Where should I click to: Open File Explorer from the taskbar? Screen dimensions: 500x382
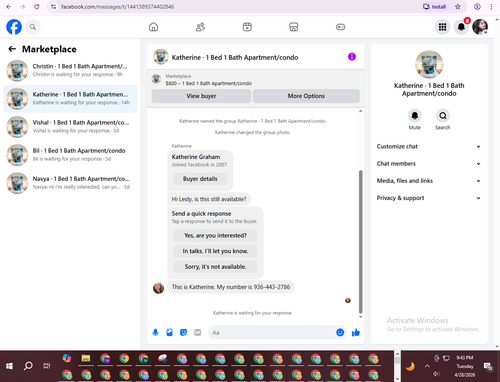click(x=86, y=358)
